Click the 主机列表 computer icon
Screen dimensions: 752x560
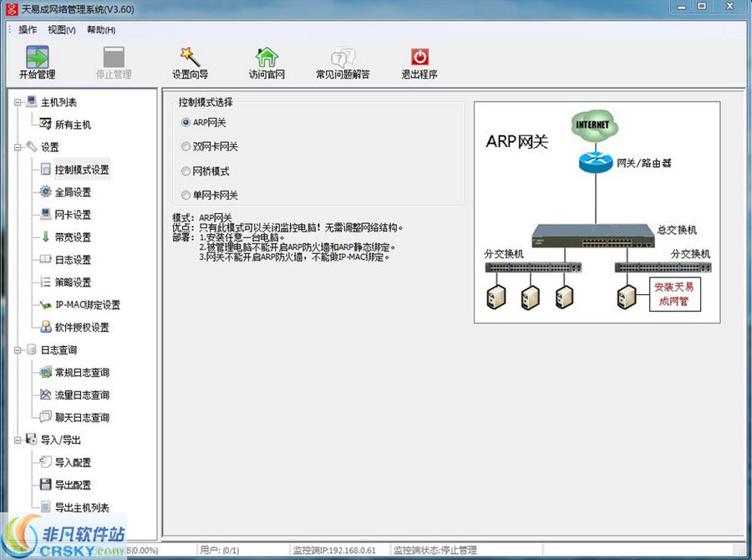click(31, 101)
